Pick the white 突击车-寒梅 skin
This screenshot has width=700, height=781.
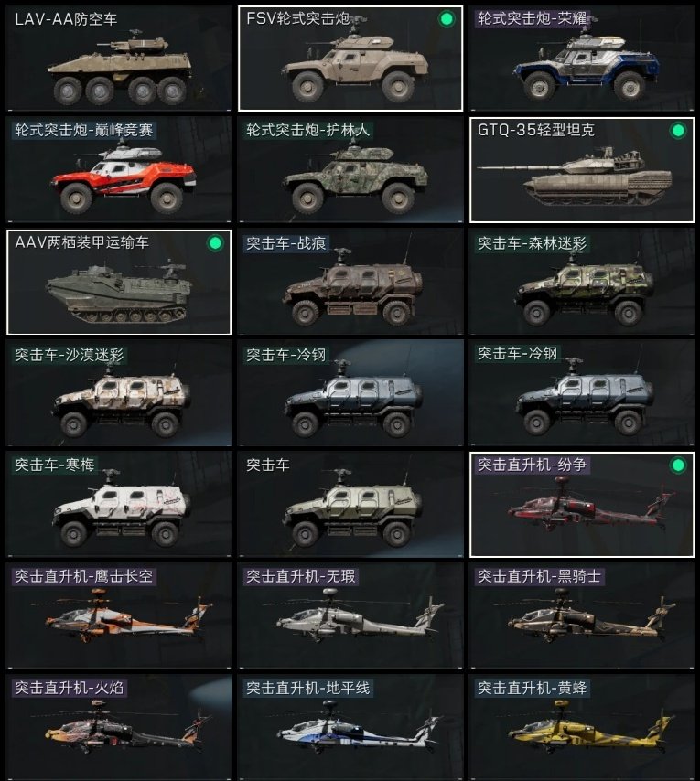point(119,505)
